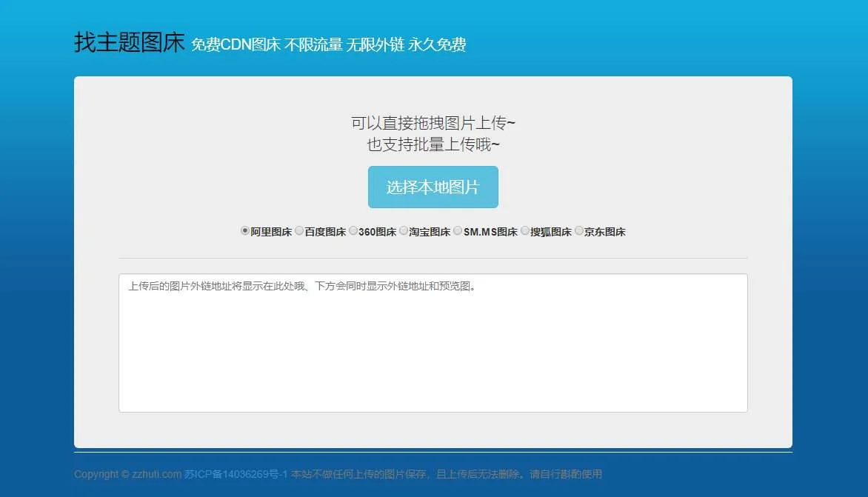Choose the 京东图床 radio button
The width and height of the screenshot is (868, 497).
tap(579, 231)
